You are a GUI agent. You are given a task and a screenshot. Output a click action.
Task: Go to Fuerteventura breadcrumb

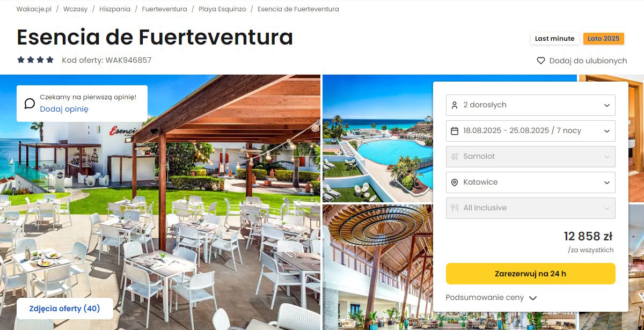pos(164,9)
